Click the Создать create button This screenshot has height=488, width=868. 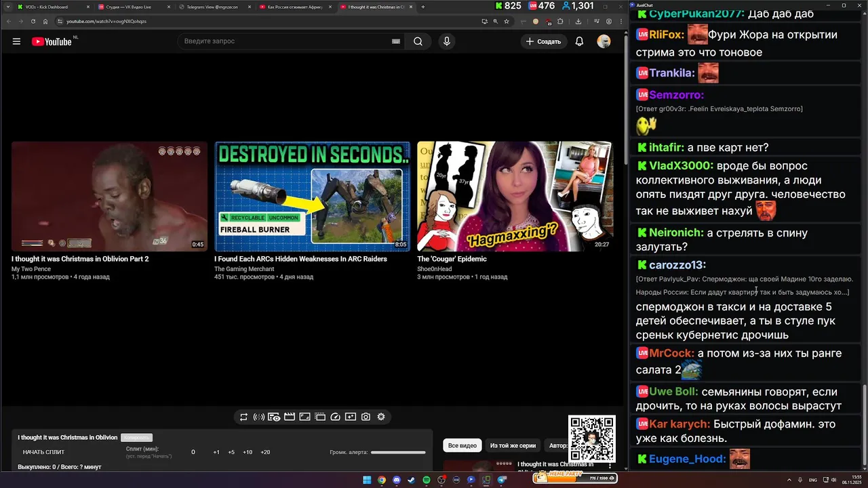543,41
